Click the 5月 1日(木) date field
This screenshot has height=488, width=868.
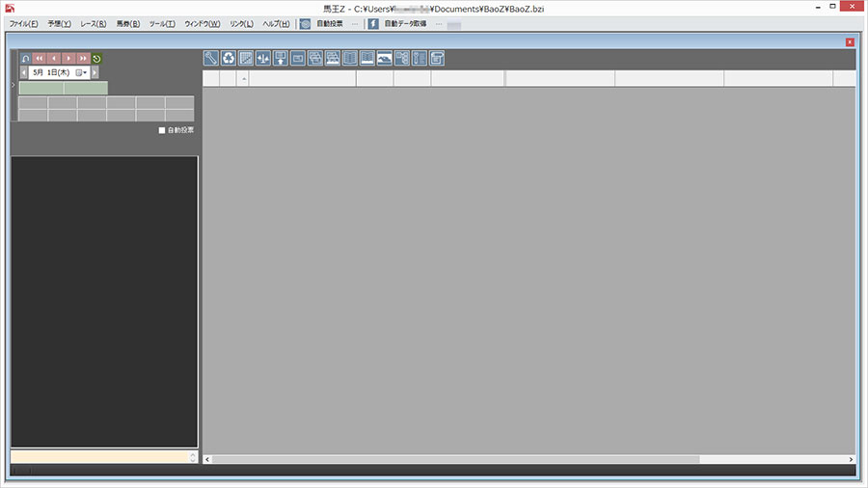point(59,72)
